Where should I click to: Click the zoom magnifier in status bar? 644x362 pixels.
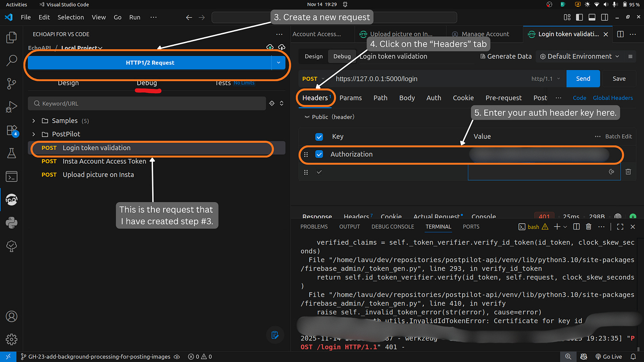tap(568, 357)
